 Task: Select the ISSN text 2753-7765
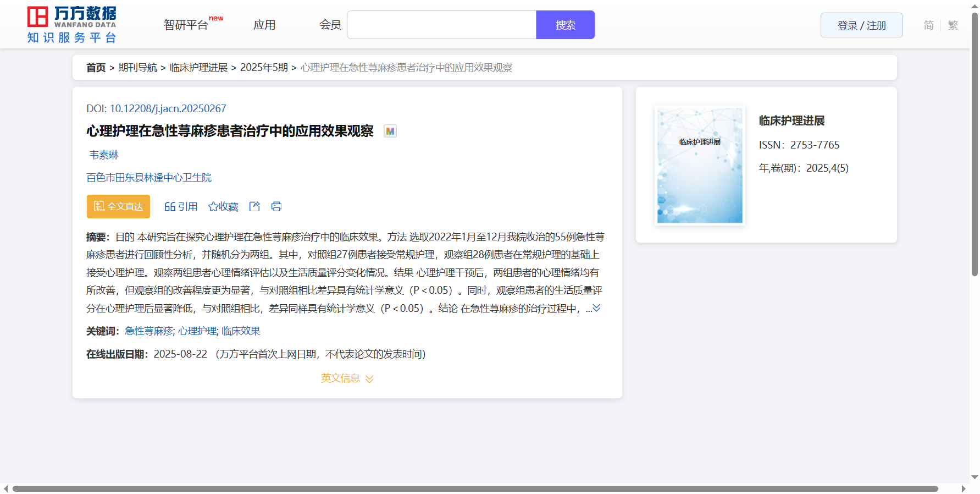[815, 145]
